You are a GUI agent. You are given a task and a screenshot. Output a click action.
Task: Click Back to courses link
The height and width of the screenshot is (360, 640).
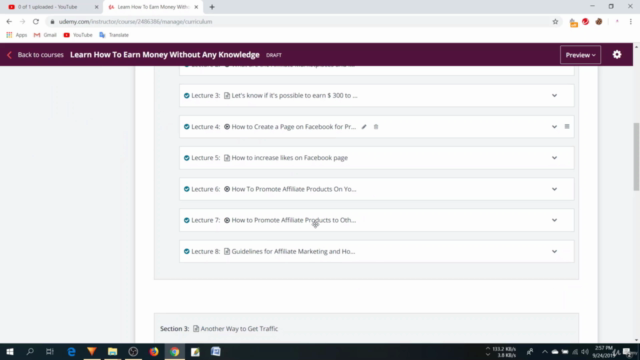pyautogui.click(x=40, y=55)
